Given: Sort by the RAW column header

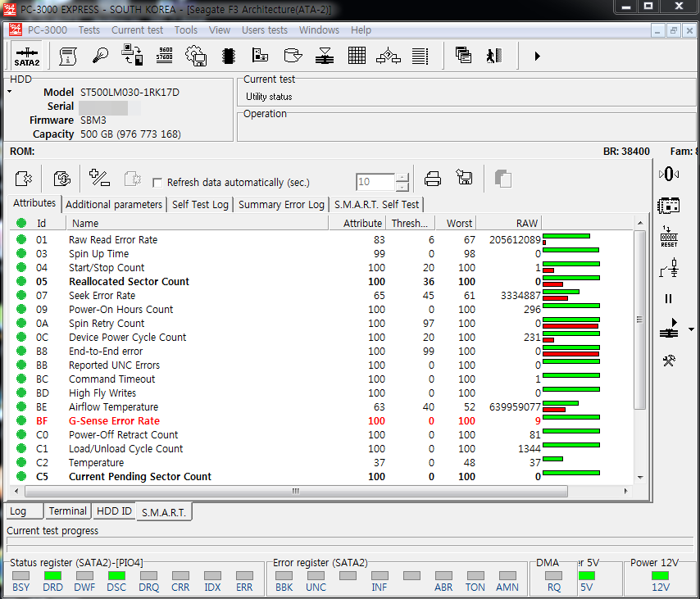Looking at the screenshot, I should (509, 223).
